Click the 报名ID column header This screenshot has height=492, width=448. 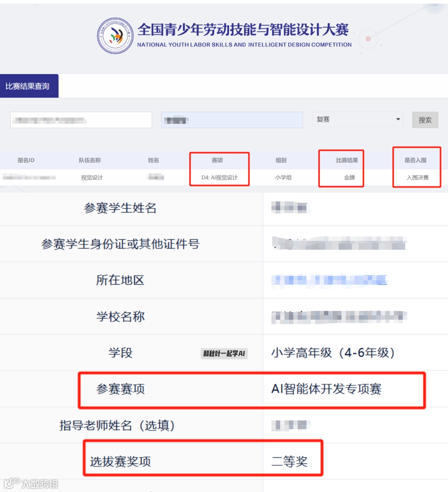[26, 161]
